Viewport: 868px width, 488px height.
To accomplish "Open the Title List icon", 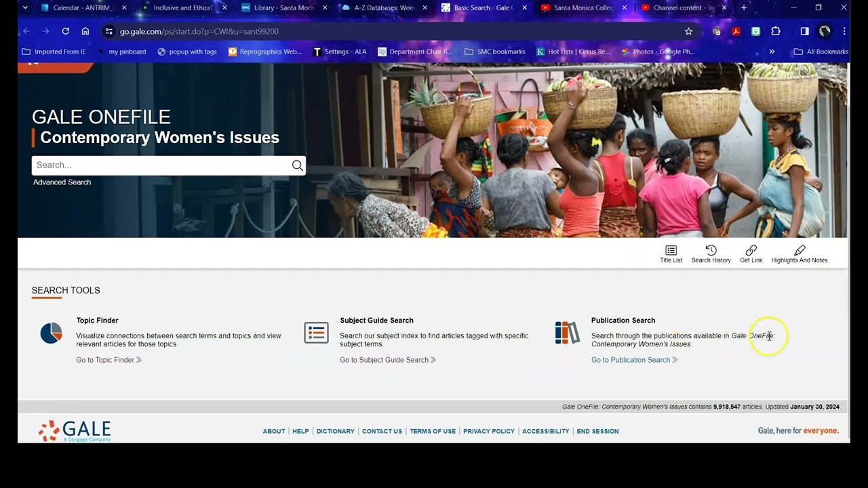I will point(671,251).
